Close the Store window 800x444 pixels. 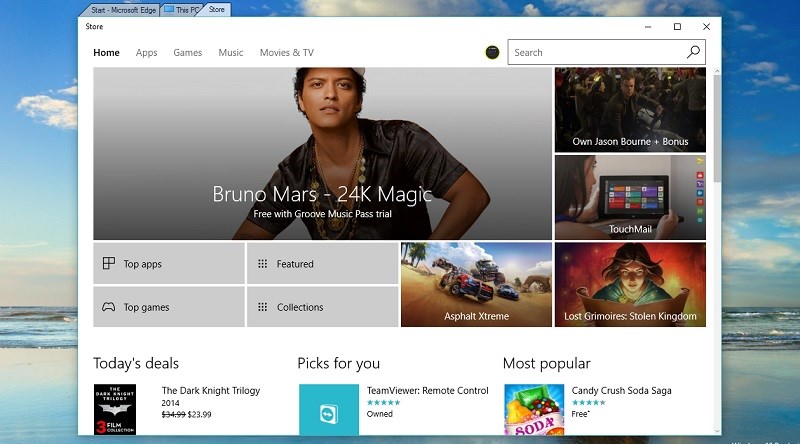pos(706,27)
